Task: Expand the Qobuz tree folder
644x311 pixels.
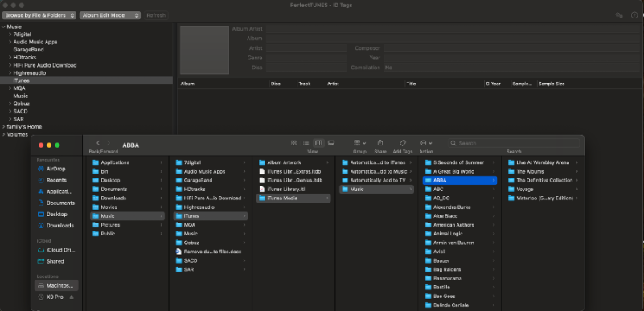Action: pyautogui.click(x=10, y=104)
